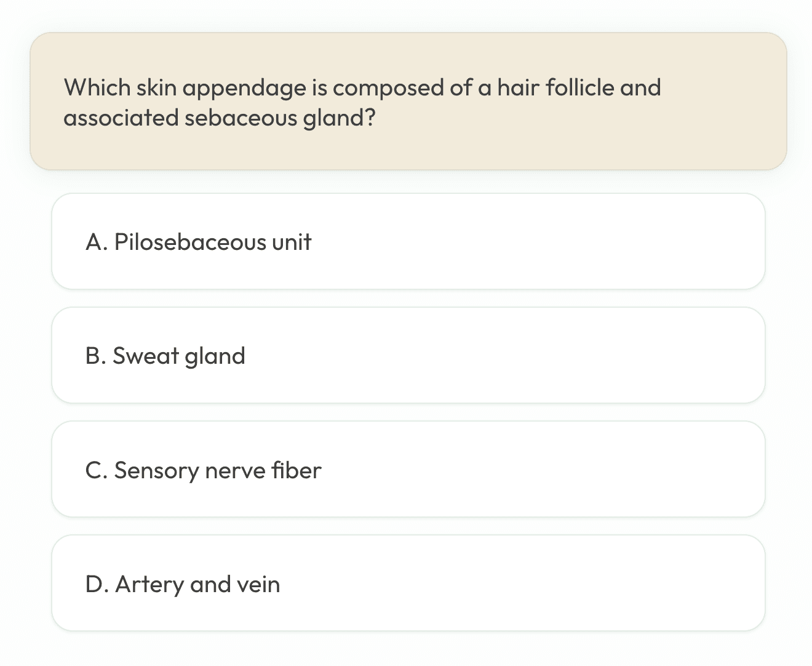Click the question card about skin appendage
812x666 pixels.
click(408, 101)
